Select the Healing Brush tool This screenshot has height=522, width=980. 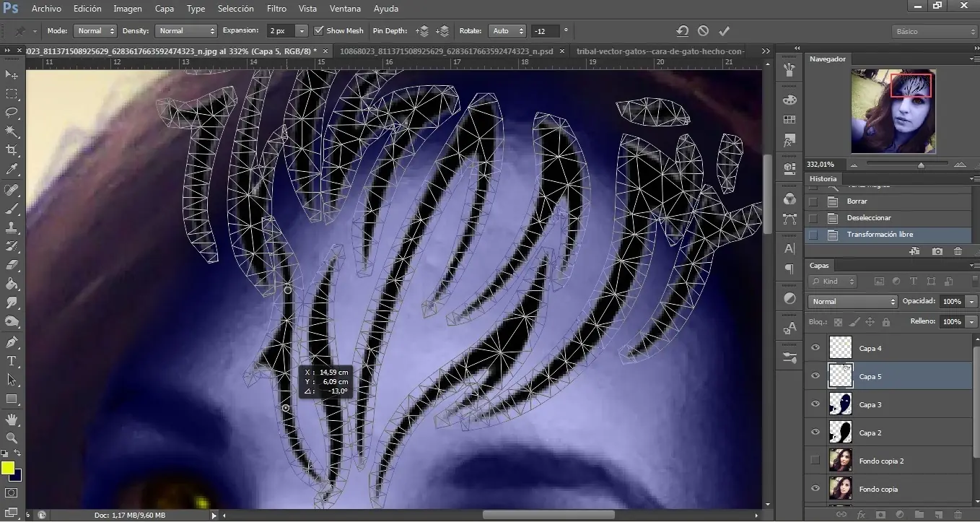pyautogui.click(x=12, y=190)
